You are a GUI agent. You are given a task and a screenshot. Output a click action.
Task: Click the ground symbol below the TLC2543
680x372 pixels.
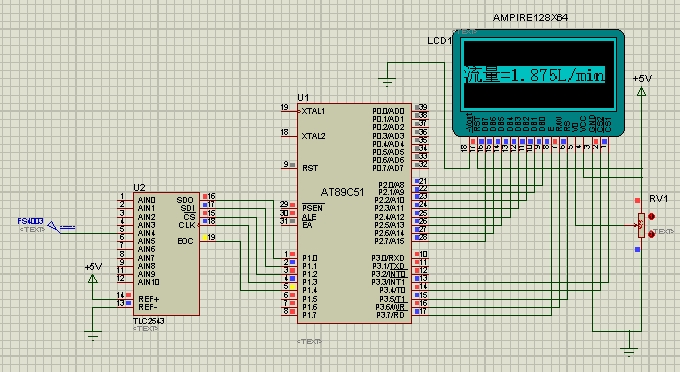point(93,335)
